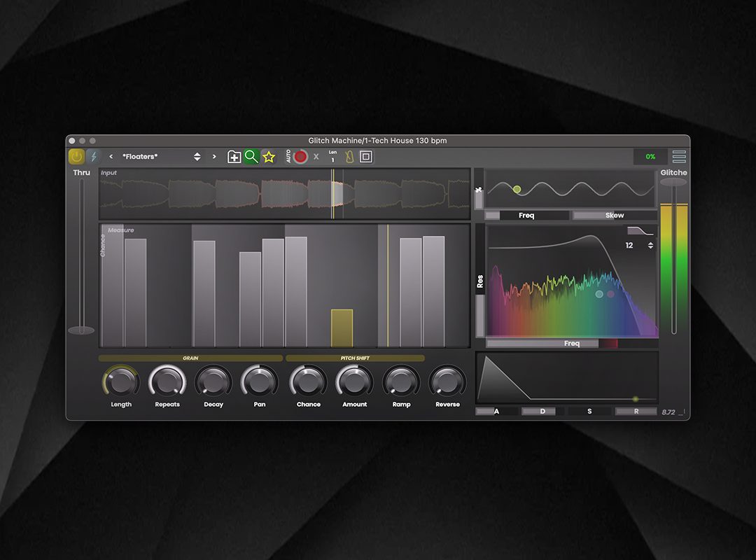The width and height of the screenshot is (756, 560).
Task: Change the filter slope stepper showing 12
Action: pyautogui.click(x=650, y=245)
